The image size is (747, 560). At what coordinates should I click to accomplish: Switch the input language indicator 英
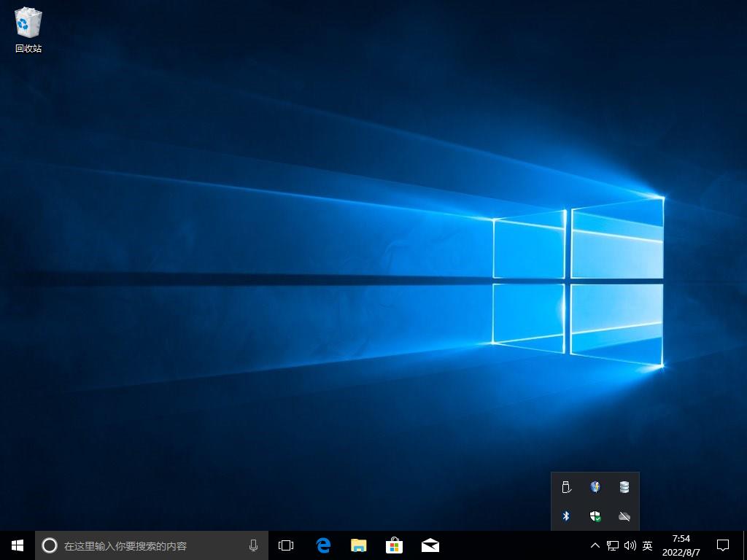point(647,545)
